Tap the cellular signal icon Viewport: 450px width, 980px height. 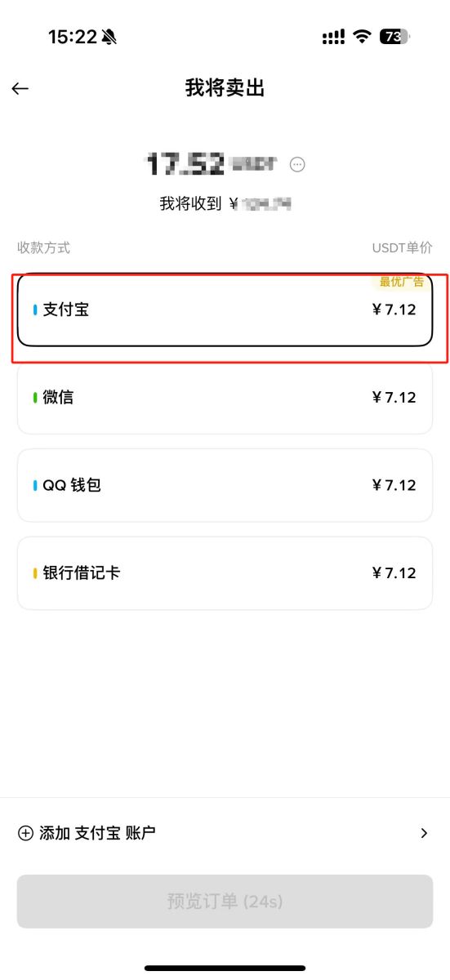point(333,37)
